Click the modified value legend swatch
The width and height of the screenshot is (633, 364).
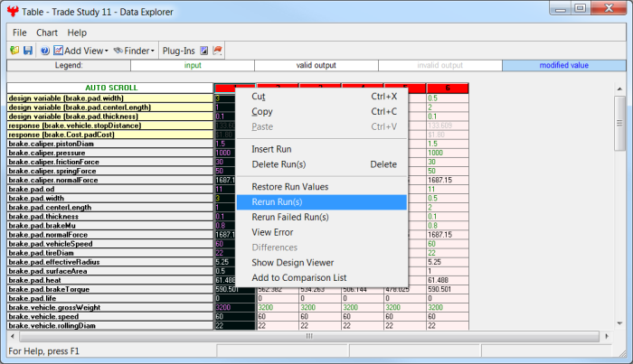[563, 66]
